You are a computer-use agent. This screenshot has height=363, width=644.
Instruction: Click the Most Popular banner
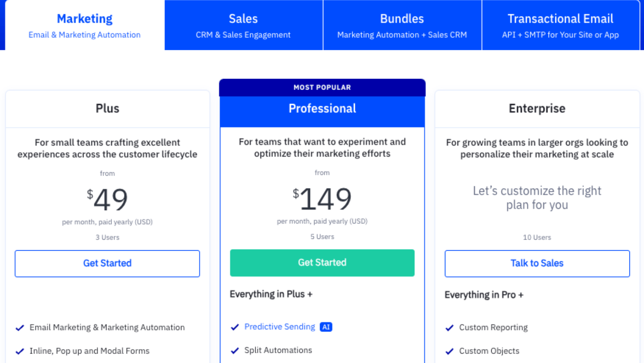[x=322, y=87]
